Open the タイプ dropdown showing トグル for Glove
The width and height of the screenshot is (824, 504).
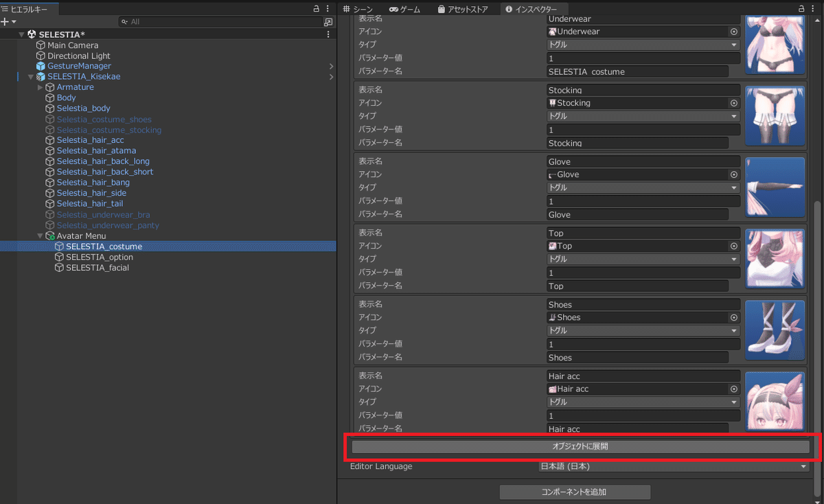pos(643,187)
